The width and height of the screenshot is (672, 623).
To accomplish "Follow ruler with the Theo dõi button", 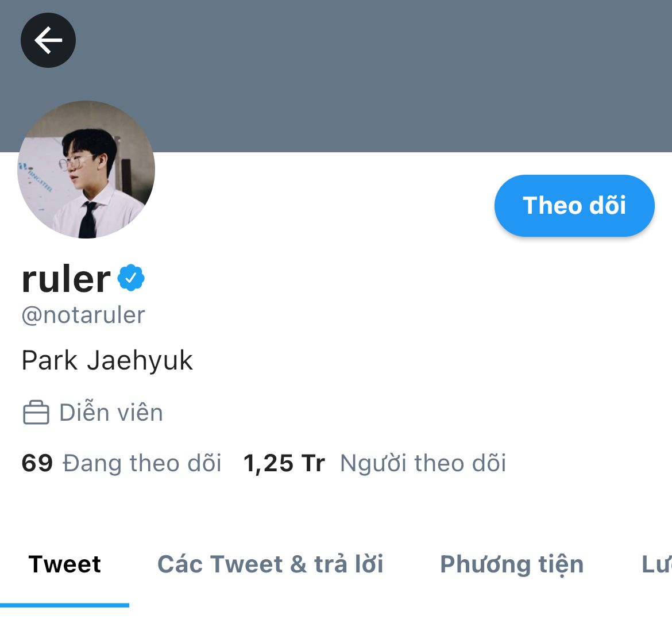I will (x=574, y=205).
